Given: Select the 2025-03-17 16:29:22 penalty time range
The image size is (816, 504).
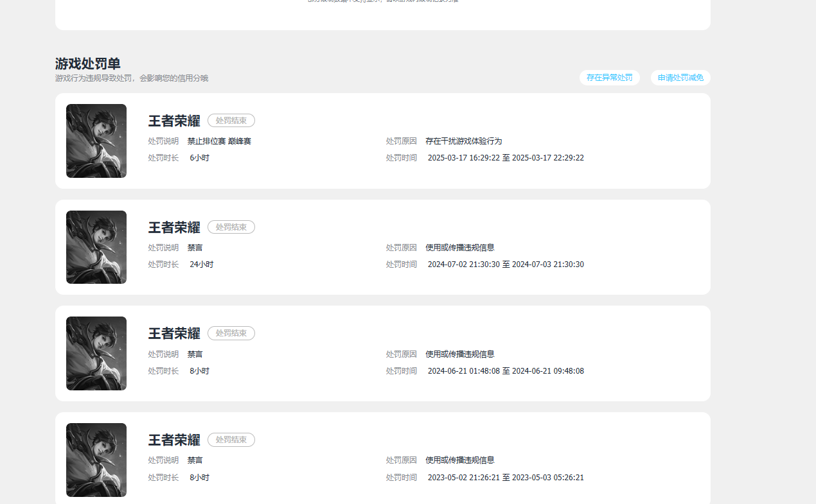Looking at the screenshot, I should (506, 158).
